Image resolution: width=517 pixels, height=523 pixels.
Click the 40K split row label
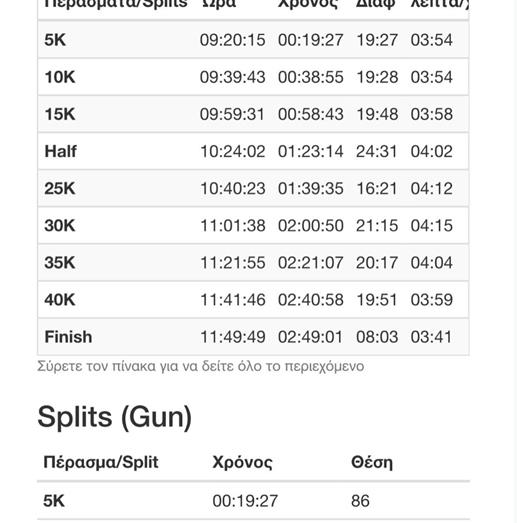click(60, 300)
